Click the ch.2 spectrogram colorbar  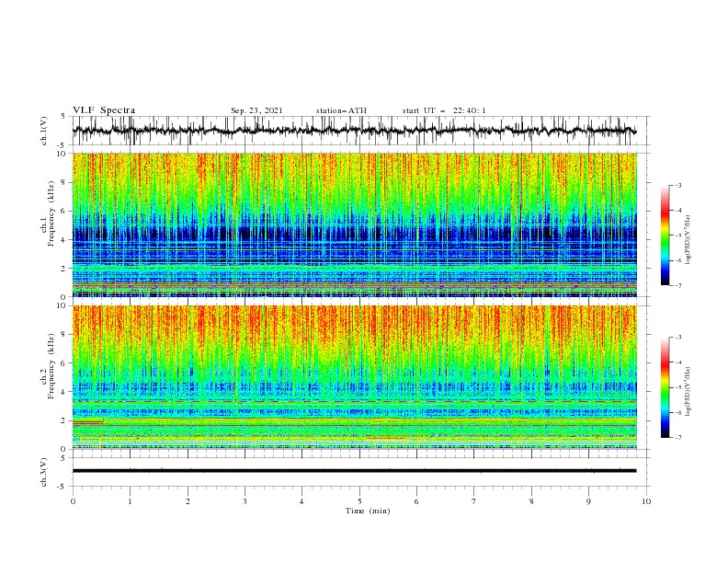[x=665, y=387]
